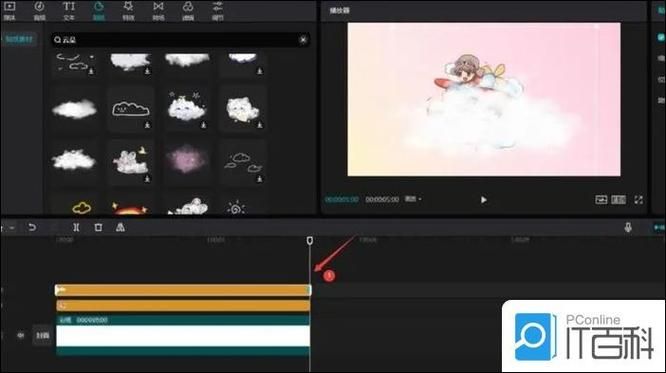Enter fullscreen preview mode
666x373 pixels.
pos(638,200)
